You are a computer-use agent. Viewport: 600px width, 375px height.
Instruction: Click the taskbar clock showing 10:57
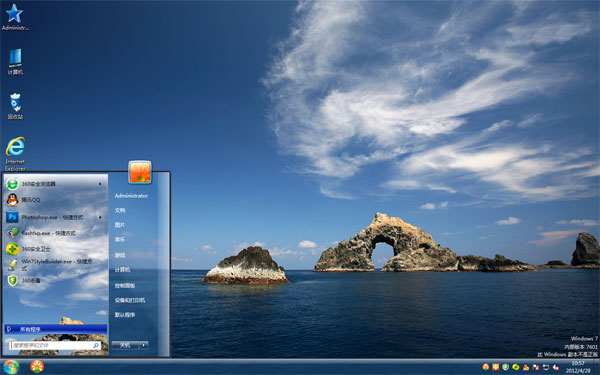click(578, 367)
